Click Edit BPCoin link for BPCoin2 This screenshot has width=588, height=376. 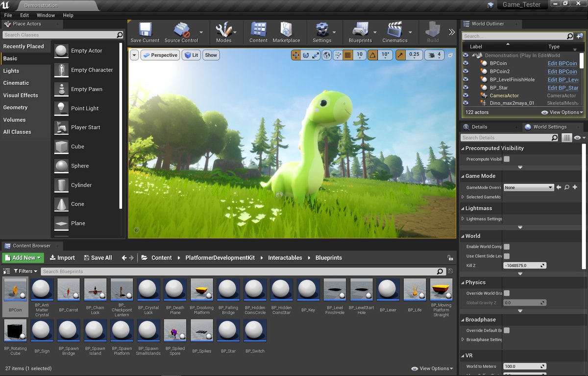point(563,71)
